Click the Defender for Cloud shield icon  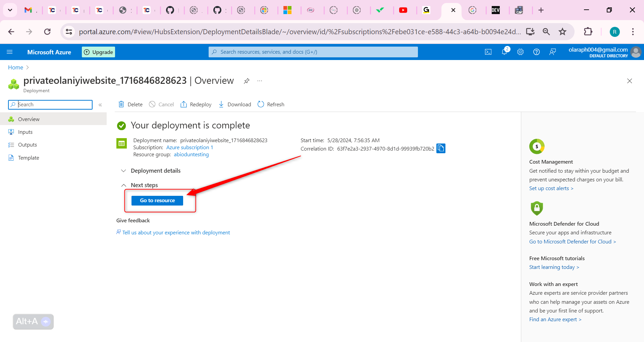tap(537, 208)
